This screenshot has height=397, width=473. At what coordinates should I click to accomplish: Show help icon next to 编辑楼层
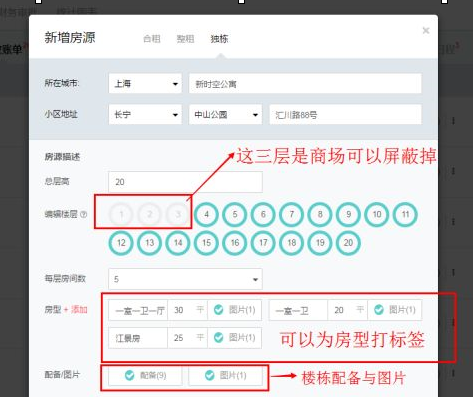[84, 214]
